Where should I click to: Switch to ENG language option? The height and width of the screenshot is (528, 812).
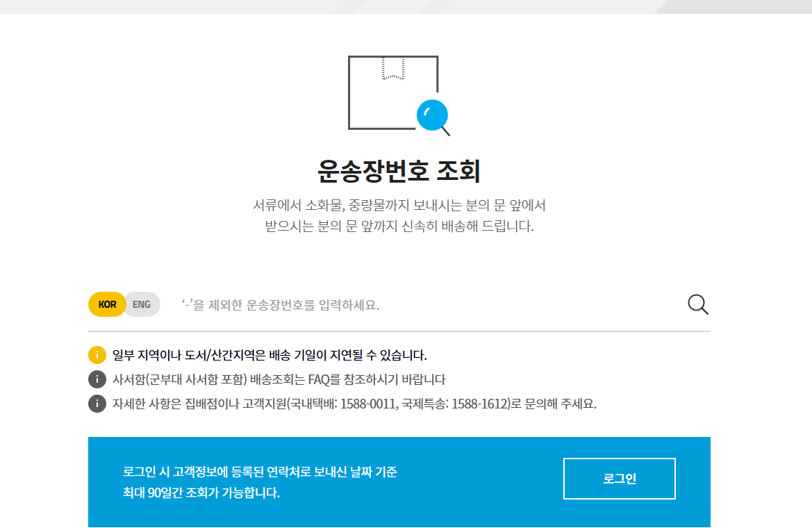pos(142,305)
